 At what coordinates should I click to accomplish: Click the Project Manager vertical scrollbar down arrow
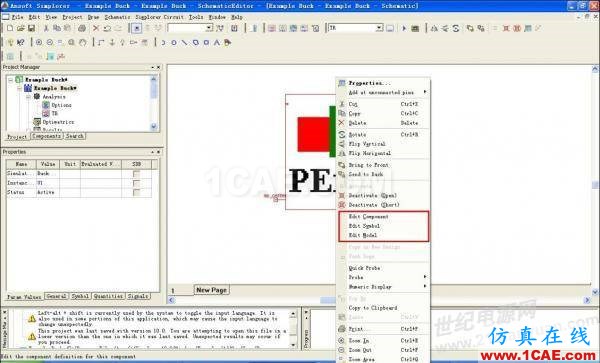coord(154,127)
